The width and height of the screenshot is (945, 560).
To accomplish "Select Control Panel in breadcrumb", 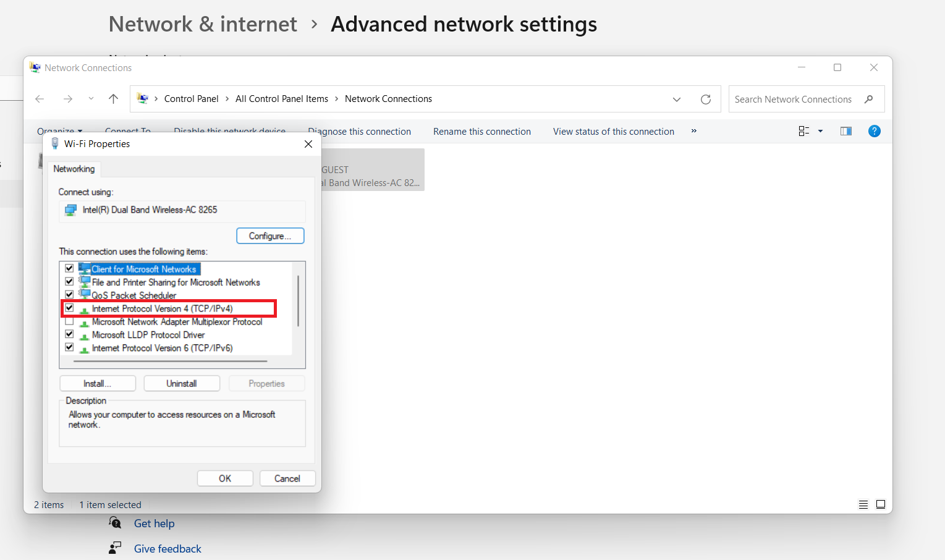I will point(191,99).
